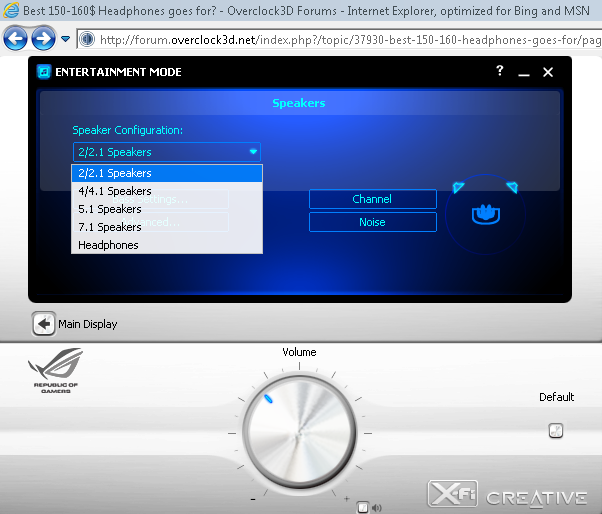Click the Speakers section heading
Viewport: 602px width, 514px height.
coord(299,103)
